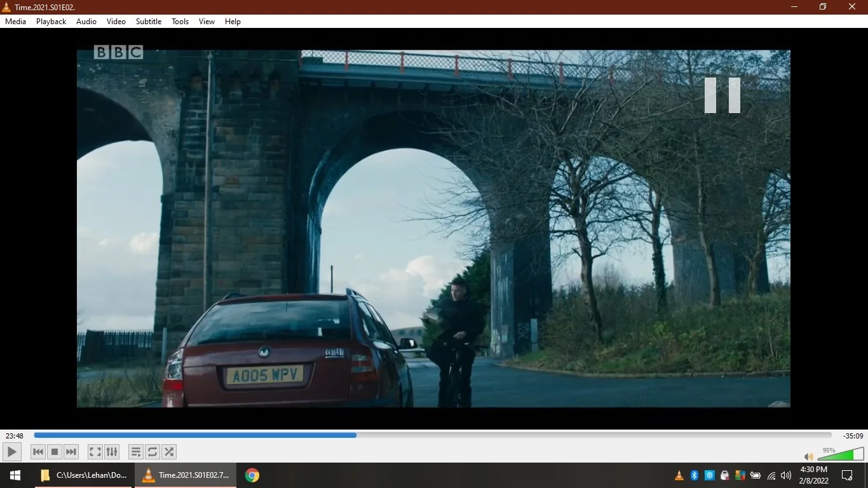Open the Playback menu
Image resolution: width=868 pixels, height=488 pixels.
51,22
